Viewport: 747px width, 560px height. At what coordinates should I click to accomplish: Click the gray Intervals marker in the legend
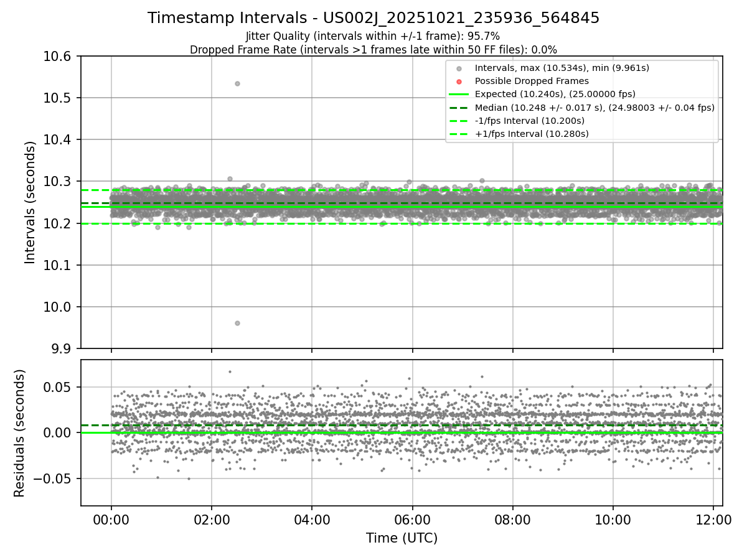(x=459, y=68)
